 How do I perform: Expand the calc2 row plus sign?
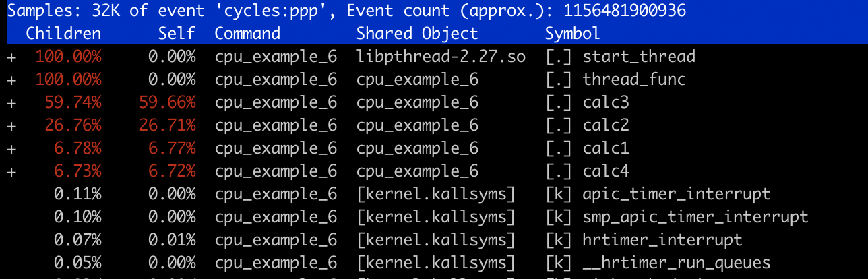coord(11,125)
